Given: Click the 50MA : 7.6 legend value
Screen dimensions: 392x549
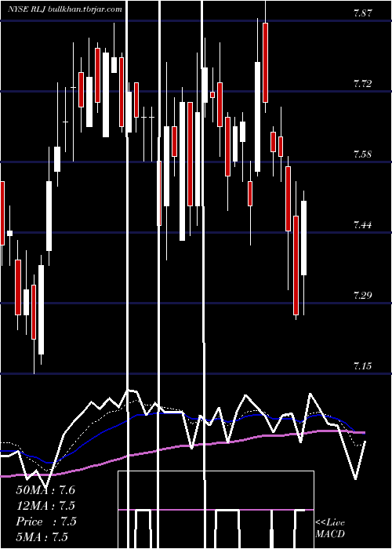Looking at the screenshot, I should [x=45, y=490].
